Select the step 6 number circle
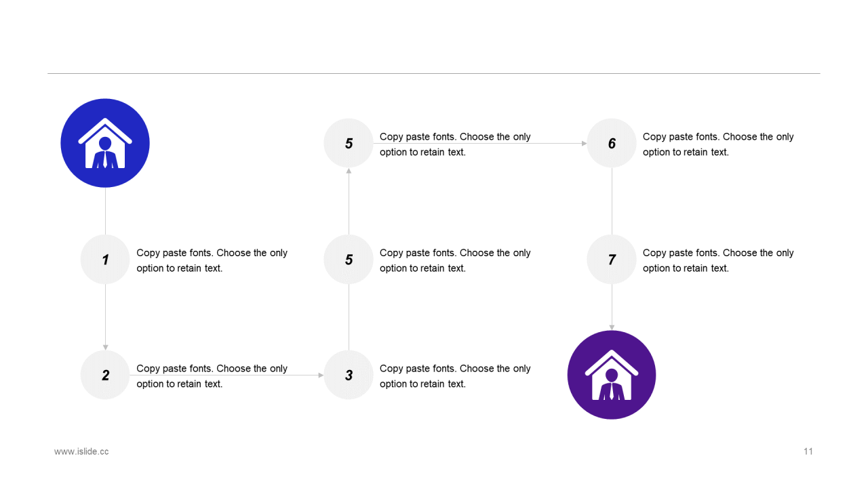The width and height of the screenshot is (868, 488). click(x=612, y=143)
